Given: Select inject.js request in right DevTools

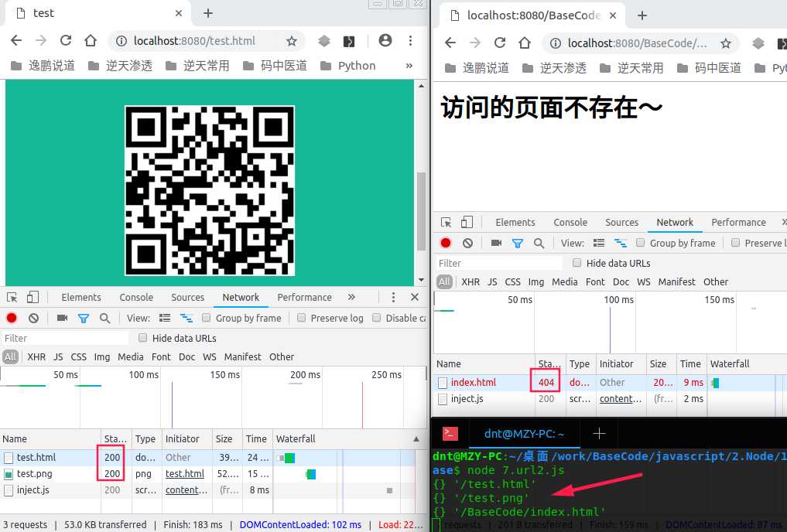Looking at the screenshot, I should pos(467,399).
